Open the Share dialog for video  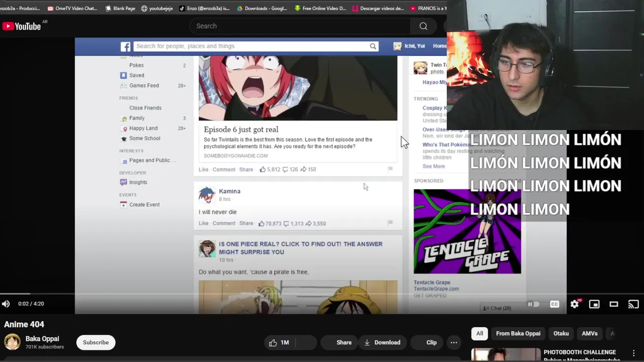pos(339,342)
